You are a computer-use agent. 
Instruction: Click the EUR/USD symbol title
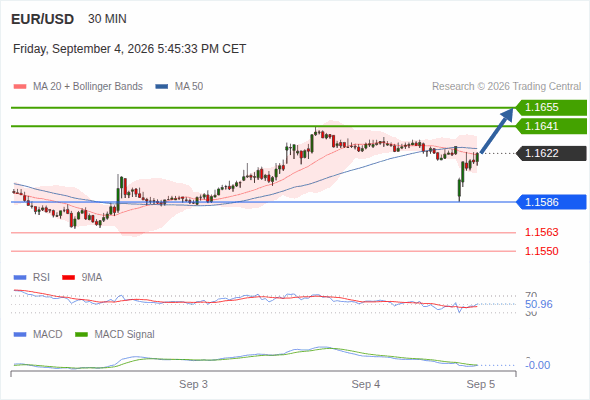pos(43,19)
